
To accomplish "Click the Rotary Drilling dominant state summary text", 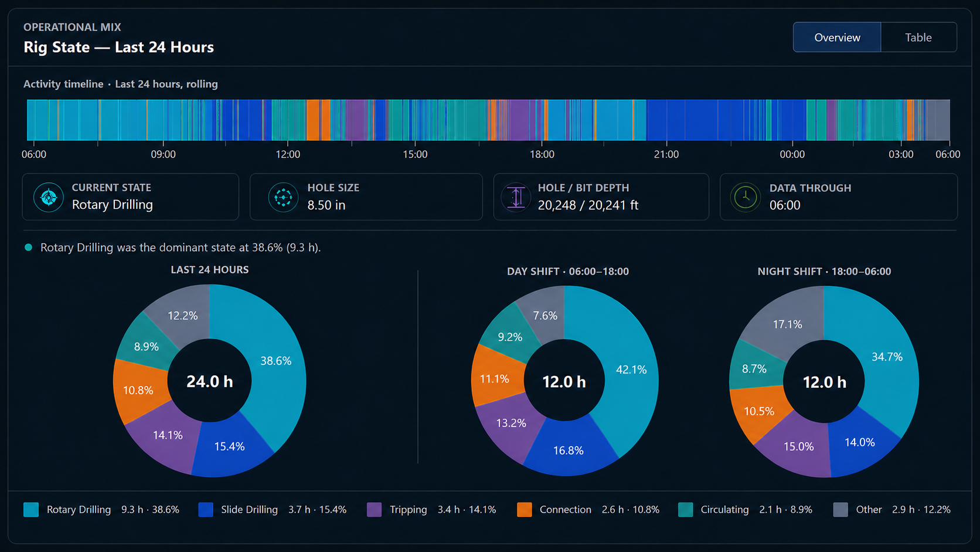I will 181,248.
